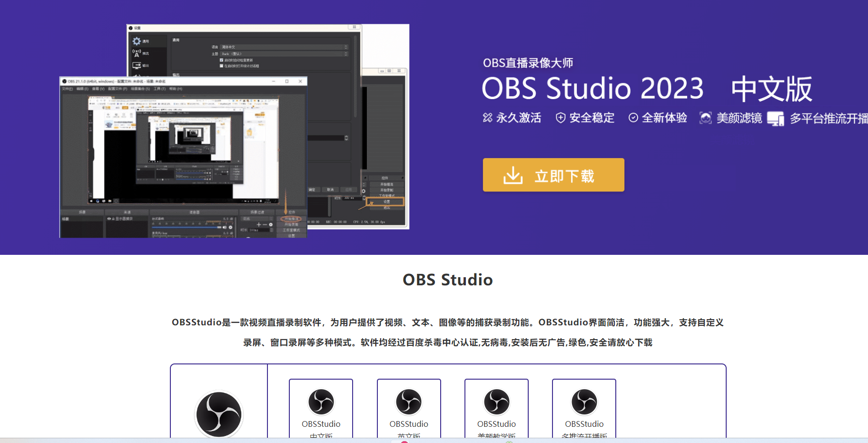Image resolution: width=868 pixels, height=443 pixels.
Task: Open the OBSStudio 美颜教学版 card icon
Action: click(496, 402)
